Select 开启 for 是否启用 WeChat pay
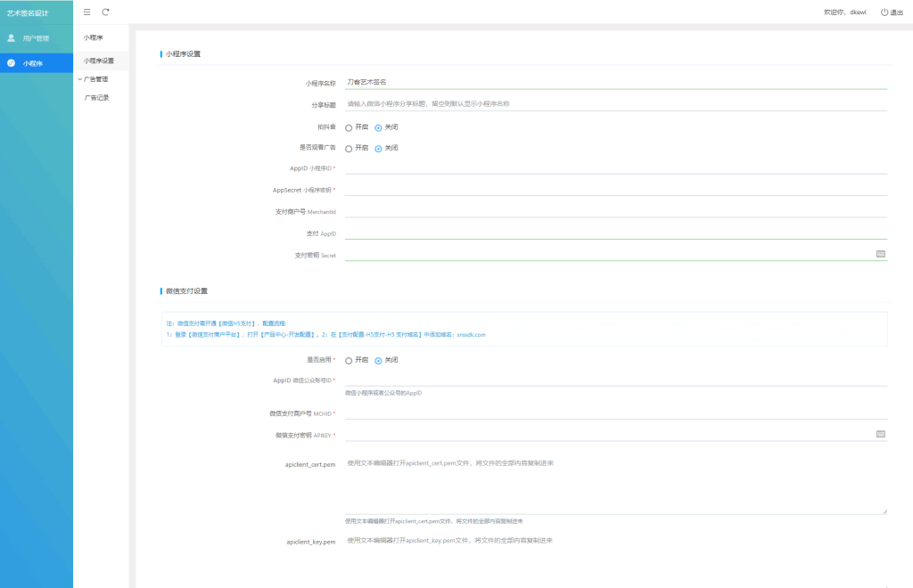This screenshot has width=913, height=588. [x=349, y=361]
